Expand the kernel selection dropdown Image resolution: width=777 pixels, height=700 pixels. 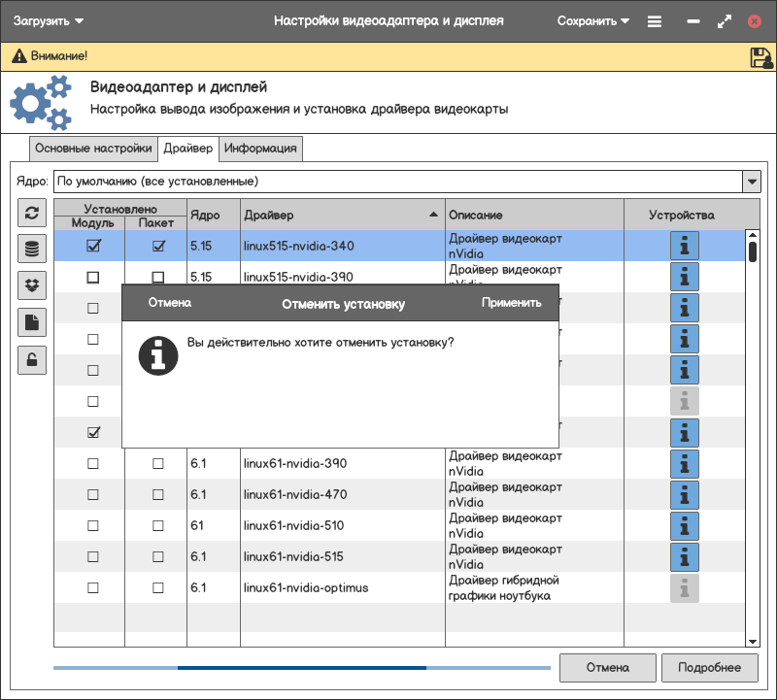pos(751,182)
